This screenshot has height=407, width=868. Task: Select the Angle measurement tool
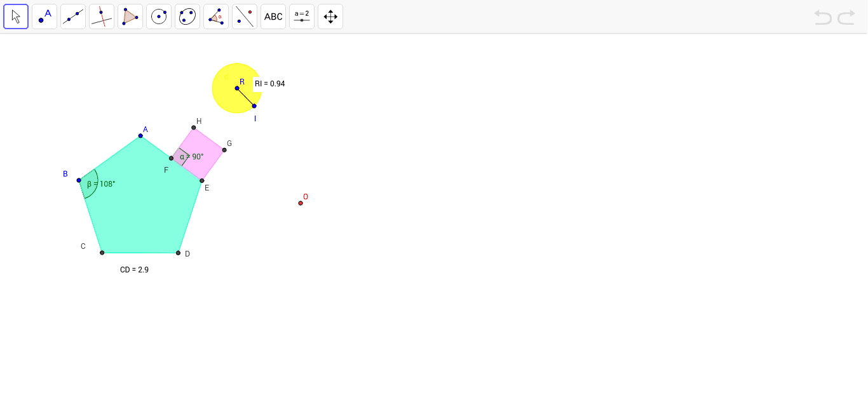click(x=216, y=17)
